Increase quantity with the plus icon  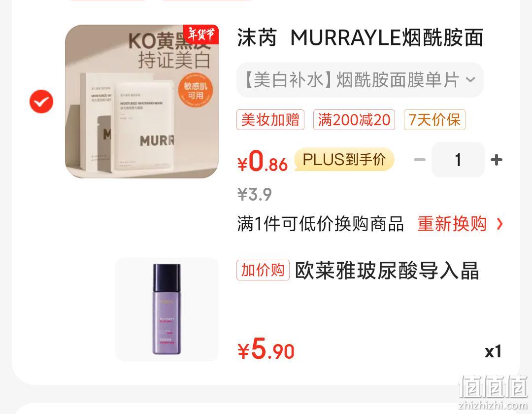497,160
